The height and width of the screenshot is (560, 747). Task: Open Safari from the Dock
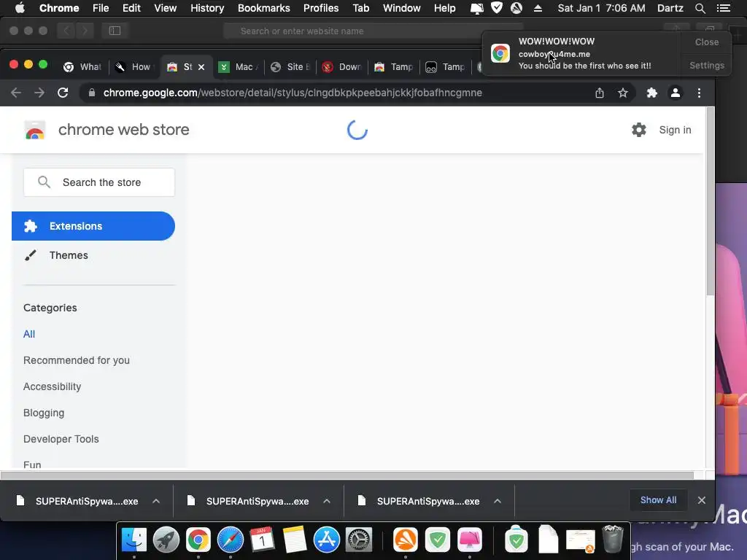pos(230,540)
